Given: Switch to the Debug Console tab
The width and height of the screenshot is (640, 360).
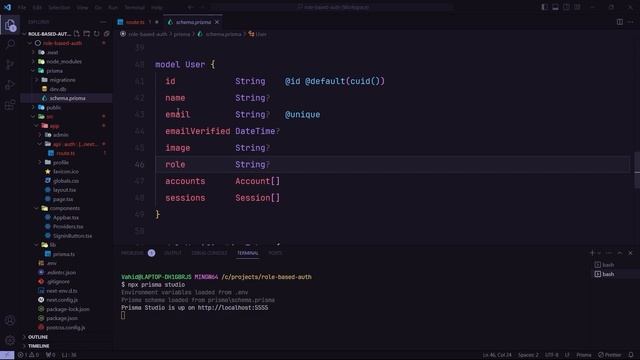Looking at the screenshot, I should click(209, 253).
